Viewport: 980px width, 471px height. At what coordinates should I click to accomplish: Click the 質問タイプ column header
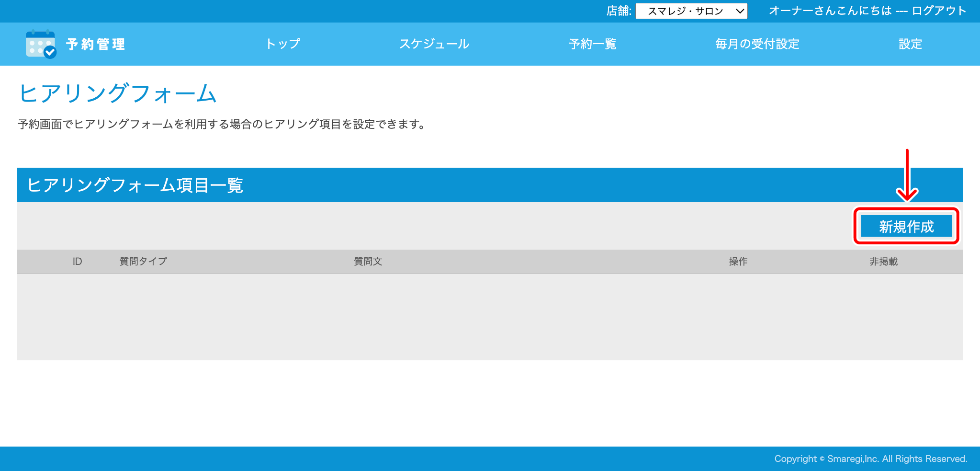(143, 262)
